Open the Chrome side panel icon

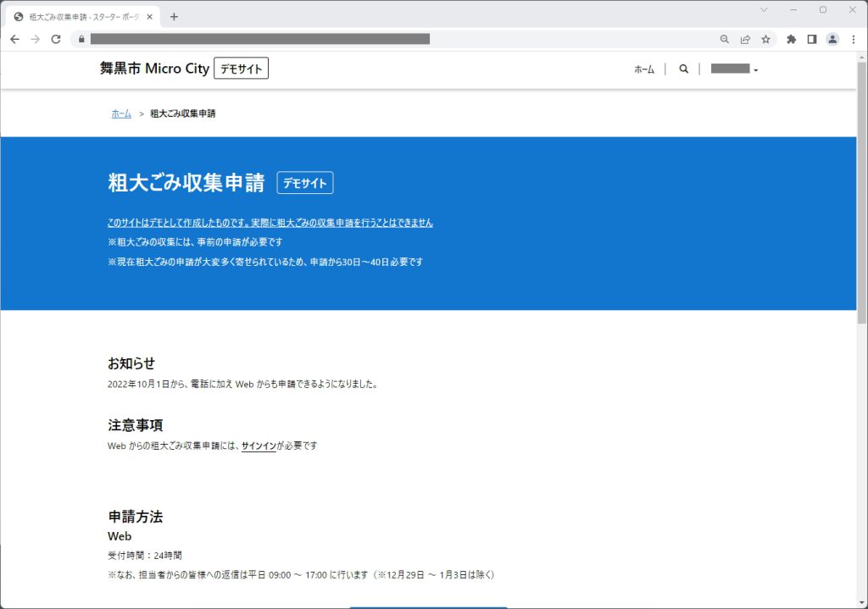811,39
